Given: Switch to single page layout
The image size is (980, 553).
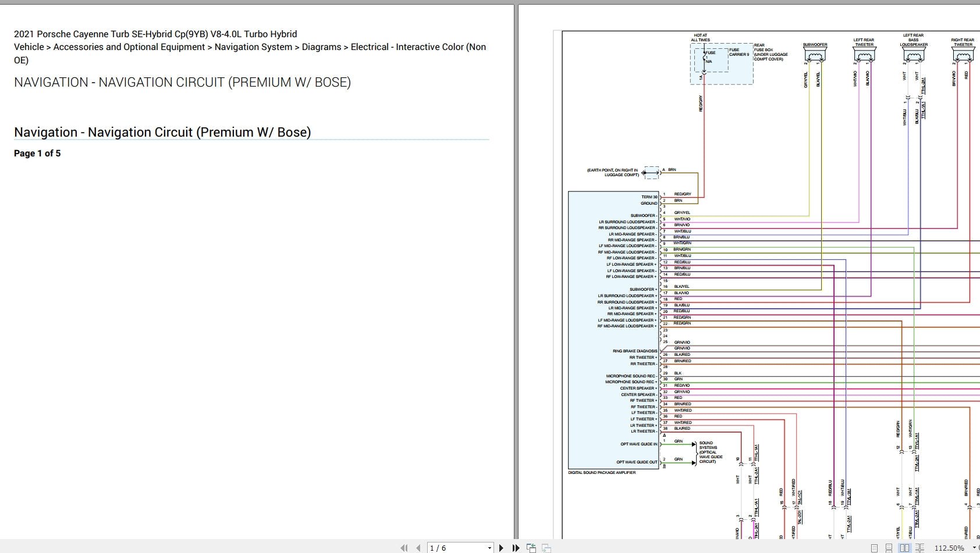Looking at the screenshot, I should (x=874, y=548).
